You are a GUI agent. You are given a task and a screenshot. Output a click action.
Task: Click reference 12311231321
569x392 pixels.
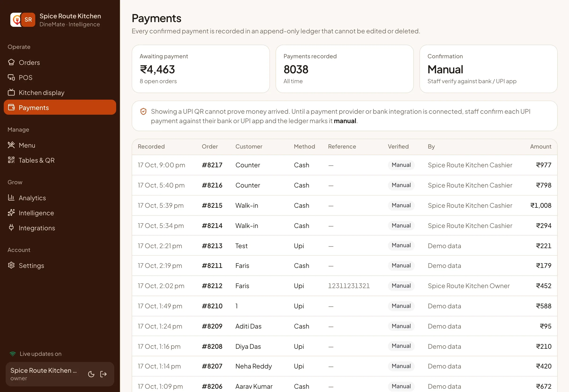click(349, 286)
